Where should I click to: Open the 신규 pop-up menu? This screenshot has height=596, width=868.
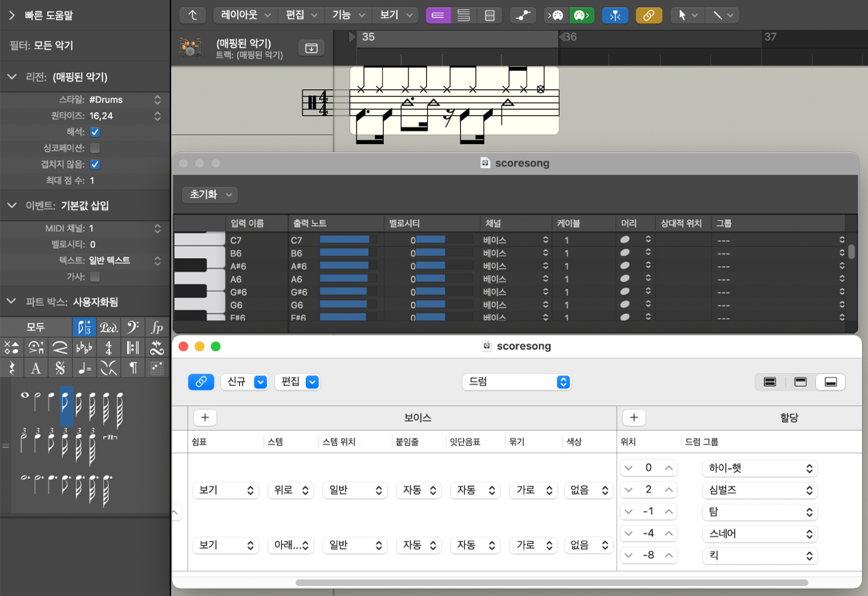tap(244, 382)
